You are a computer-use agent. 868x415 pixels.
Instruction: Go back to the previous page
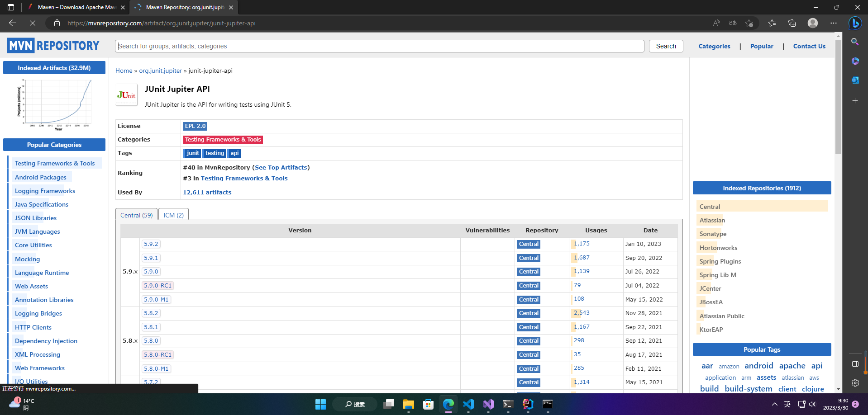[x=13, y=23]
